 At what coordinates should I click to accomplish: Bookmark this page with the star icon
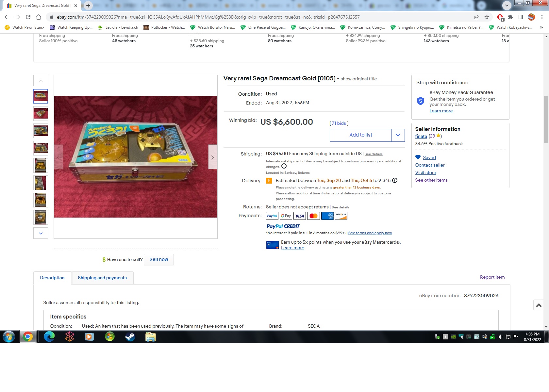(487, 17)
